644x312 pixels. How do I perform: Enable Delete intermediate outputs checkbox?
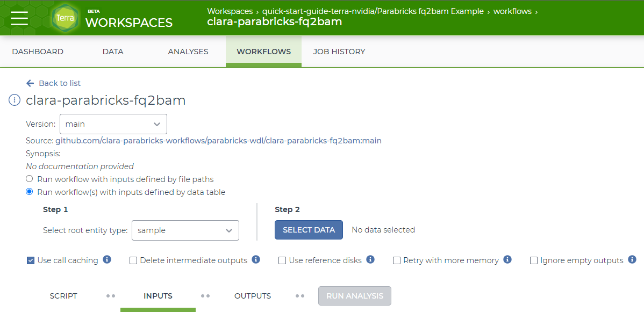(133, 260)
